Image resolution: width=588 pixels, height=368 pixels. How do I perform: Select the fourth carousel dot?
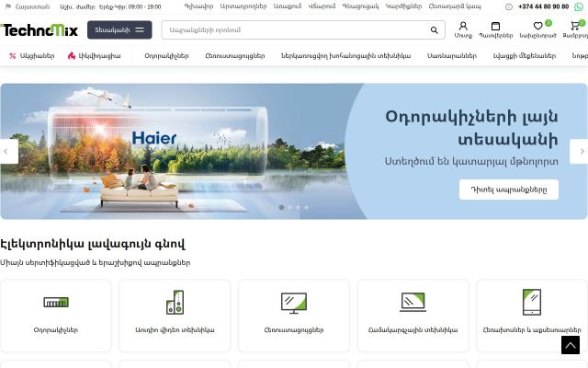[306, 207]
